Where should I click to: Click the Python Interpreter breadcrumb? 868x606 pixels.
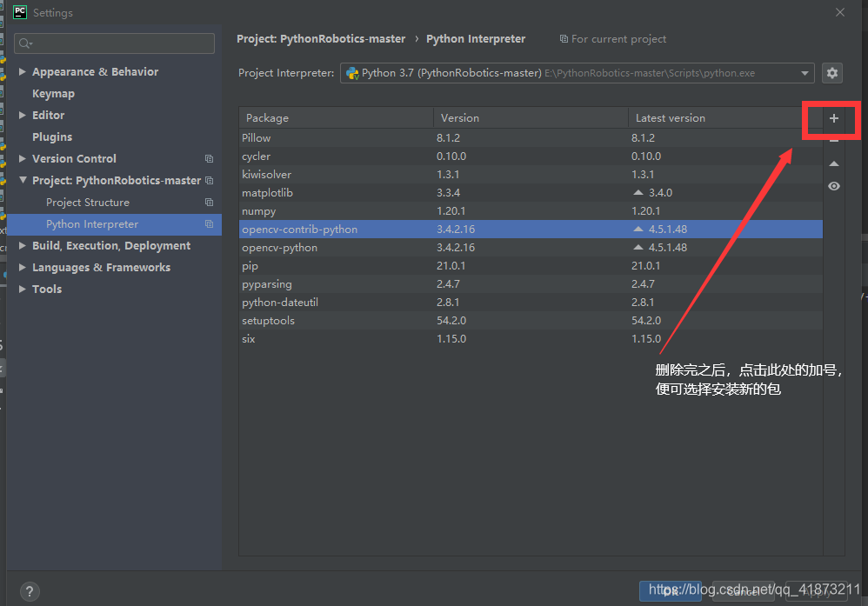[x=476, y=39]
